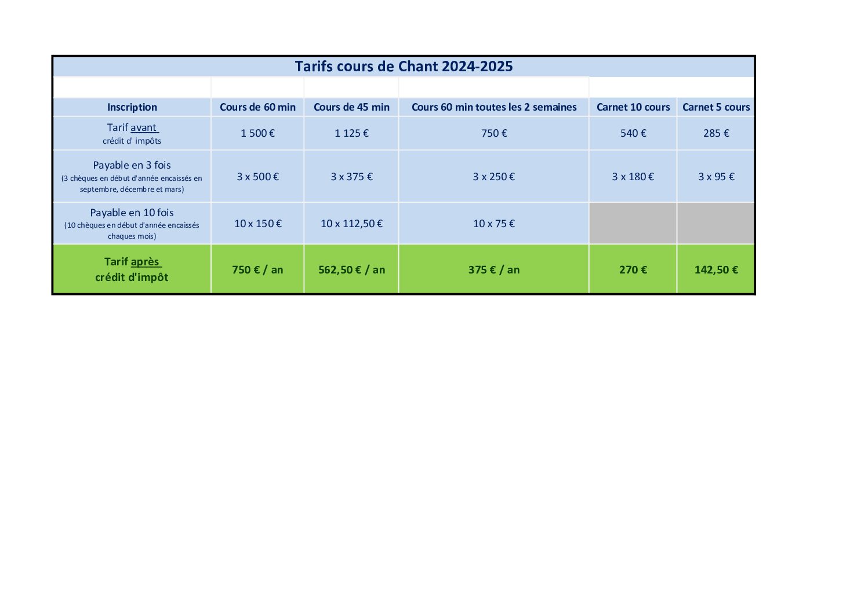Select the '142,50 €' green cell
868x613 pixels.
tap(716, 269)
